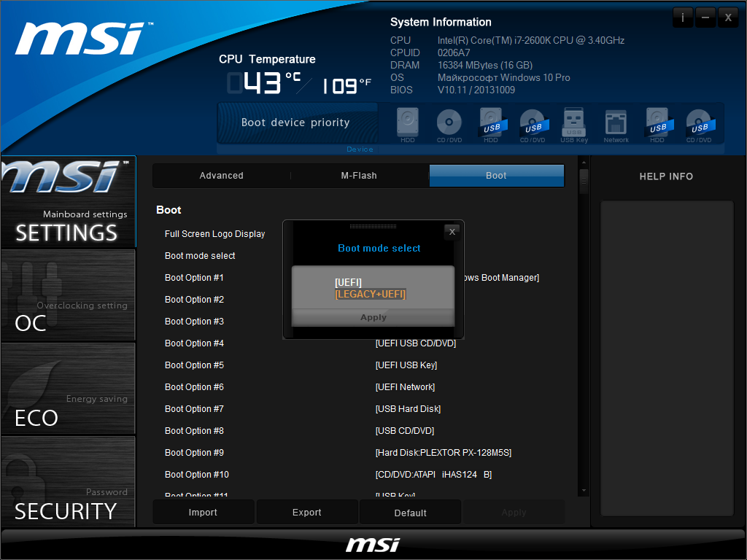Click Apply in Boot mode select popup

pos(373,317)
